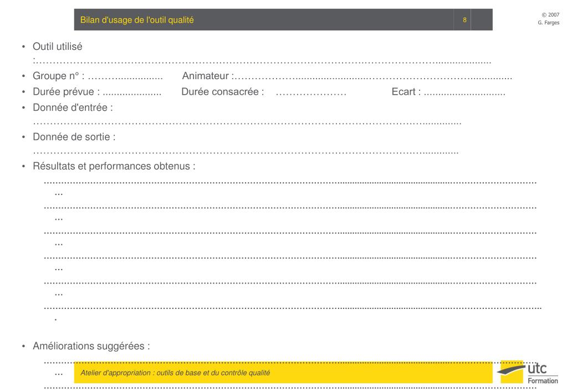Click the 'Groupe n° :' label
Image resolution: width=567 pixels, height=392 pixels.
[59, 76]
